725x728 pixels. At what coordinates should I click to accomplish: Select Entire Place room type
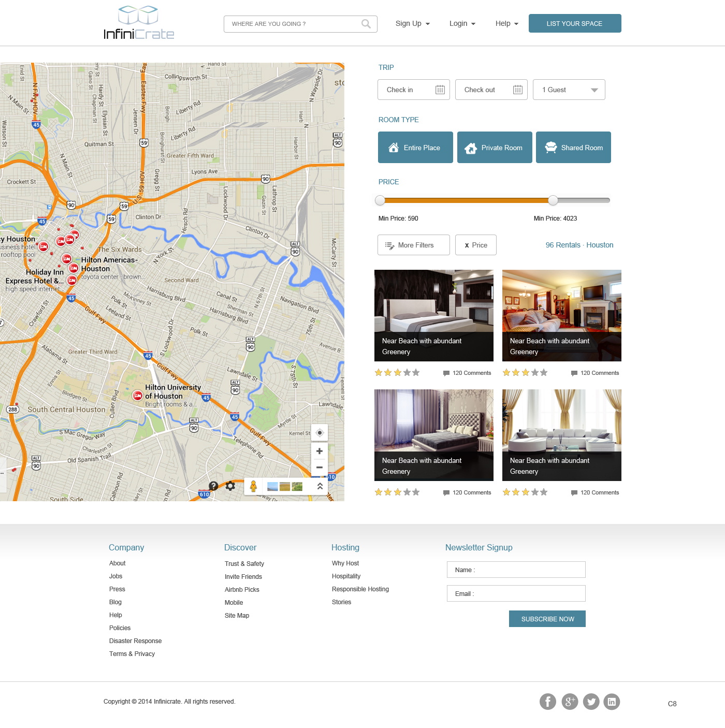pos(415,148)
